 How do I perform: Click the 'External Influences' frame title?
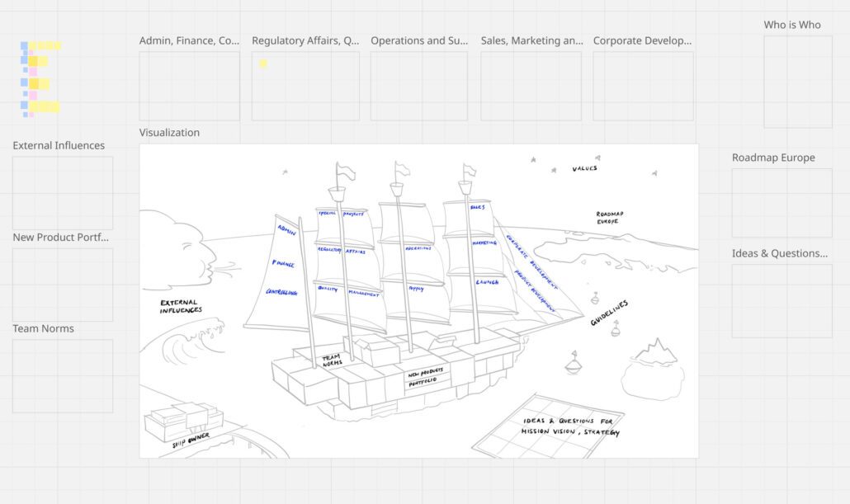pos(59,145)
